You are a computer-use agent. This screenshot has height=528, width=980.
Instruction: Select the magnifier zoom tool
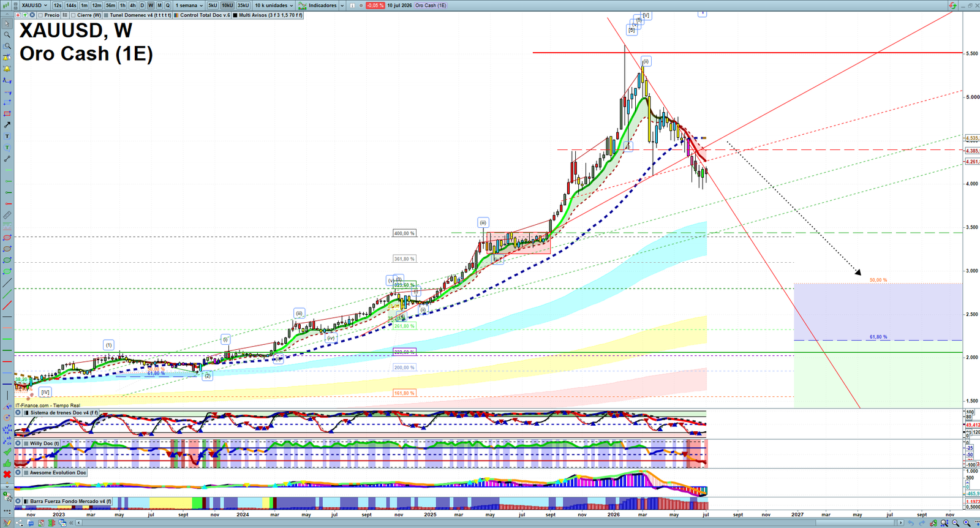coord(7,35)
